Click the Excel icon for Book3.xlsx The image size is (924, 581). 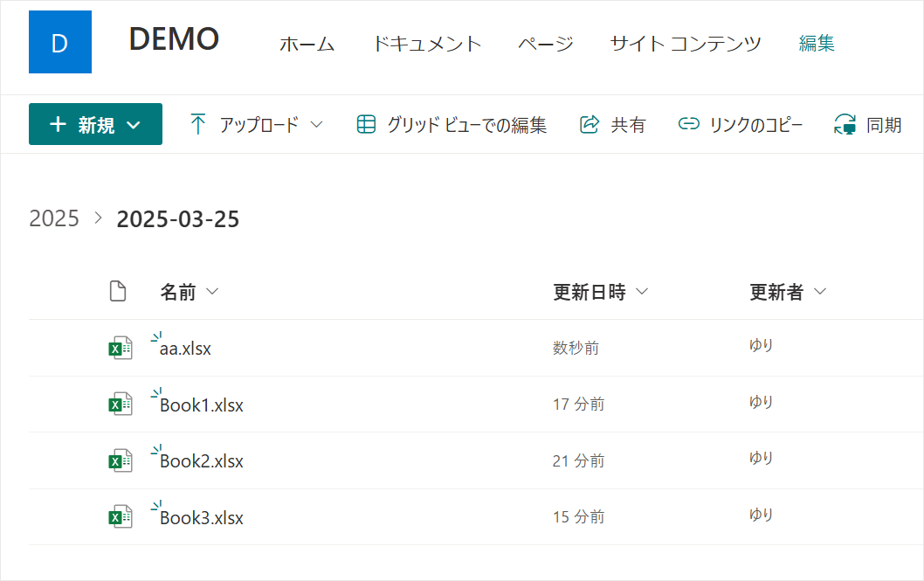(x=120, y=517)
